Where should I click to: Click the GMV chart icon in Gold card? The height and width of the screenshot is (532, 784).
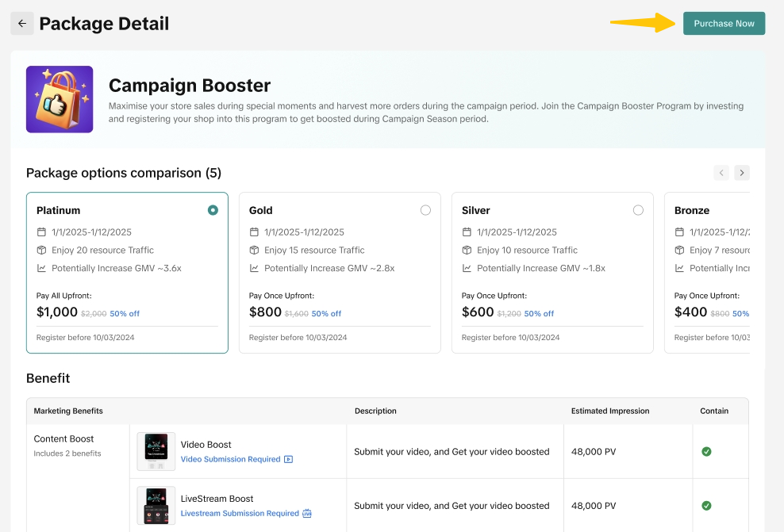(x=254, y=268)
